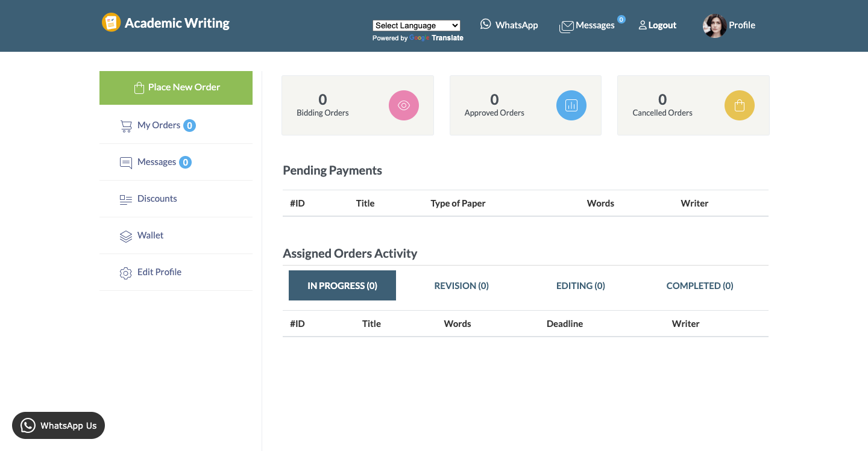Open the Select Language dropdown
Screen dimensions: 868x451
[x=416, y=25]
